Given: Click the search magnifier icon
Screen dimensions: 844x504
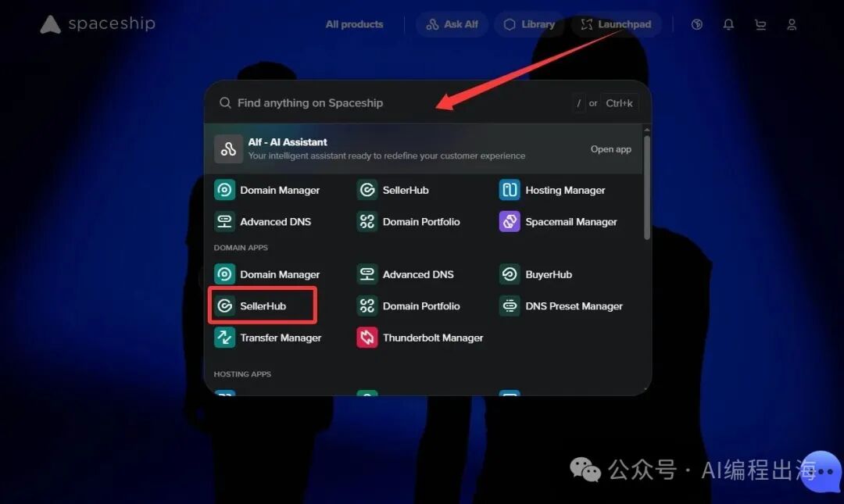Looking at the screenshot, I should coord(225,103).
